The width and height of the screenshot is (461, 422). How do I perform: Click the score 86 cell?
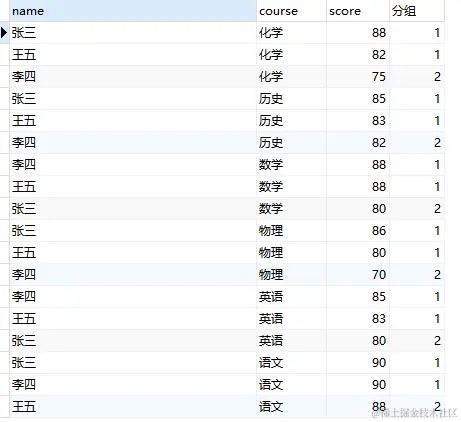(x=358, y=231)
